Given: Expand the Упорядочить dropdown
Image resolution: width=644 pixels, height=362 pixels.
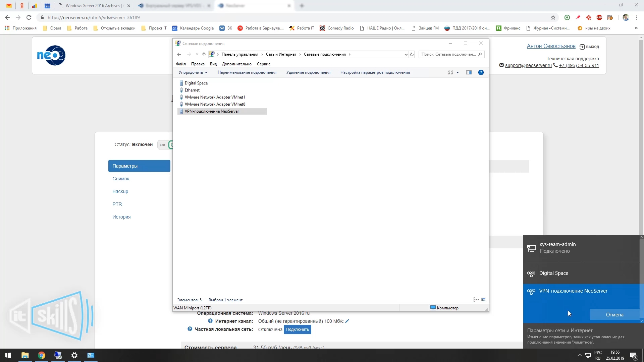Looking at the screenshot, I should [x=193, y=72].
